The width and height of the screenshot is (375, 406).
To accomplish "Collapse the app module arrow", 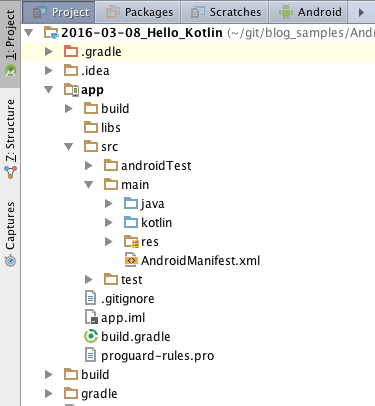I will click(x=49, y=90).
